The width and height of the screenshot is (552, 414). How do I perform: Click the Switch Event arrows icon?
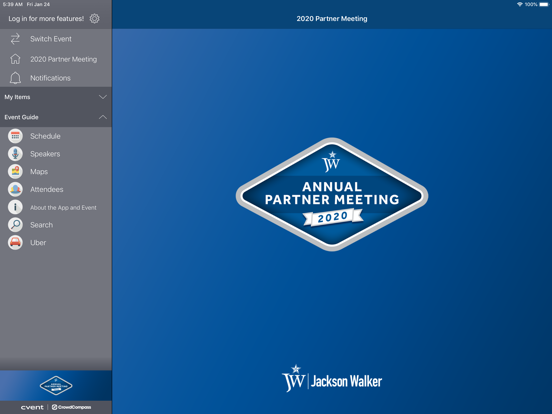[15, 39]
